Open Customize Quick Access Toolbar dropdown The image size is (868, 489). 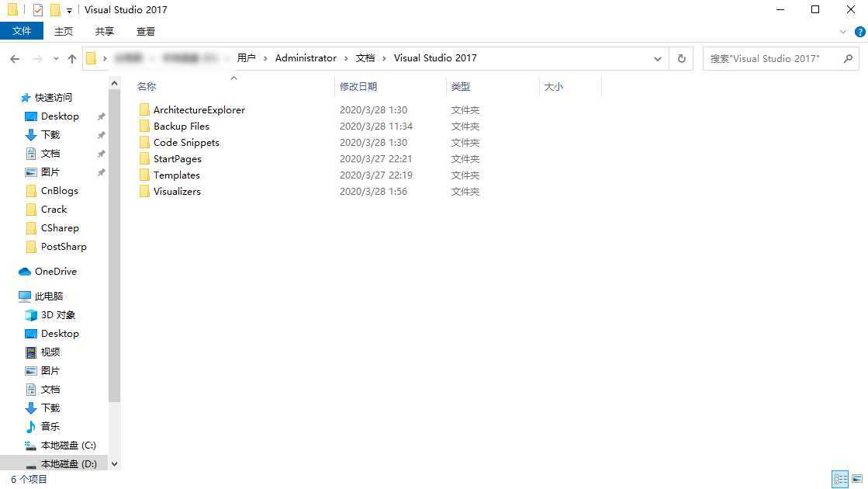(x=69, y=11)
